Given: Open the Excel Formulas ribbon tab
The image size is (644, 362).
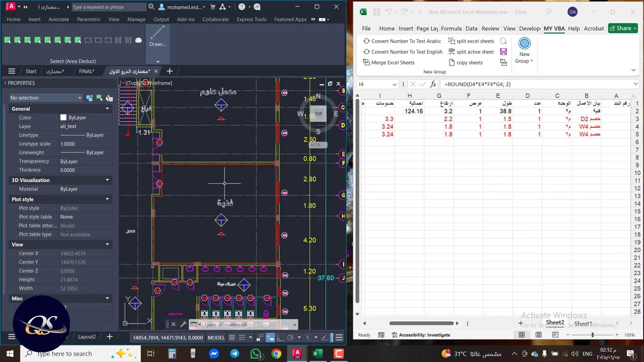Looking at the screenshot, I should click(x=451, y=29).
